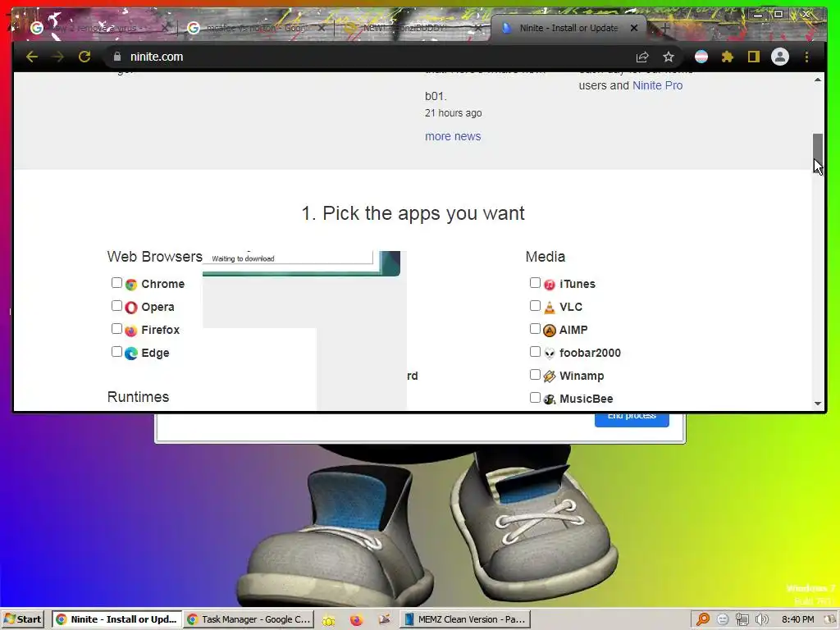Switch to the 'mcafee vs norton' Google tab
The height and width of the screenshot is (630, 840).
click(257, 28)
